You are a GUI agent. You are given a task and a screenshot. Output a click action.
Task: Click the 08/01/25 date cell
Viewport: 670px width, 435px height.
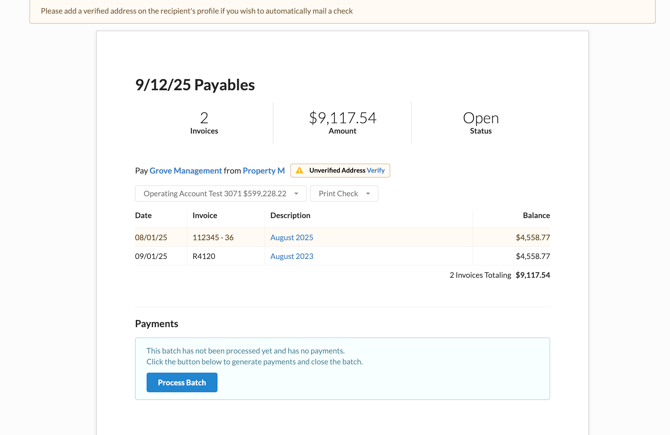[x=151, y=238]
